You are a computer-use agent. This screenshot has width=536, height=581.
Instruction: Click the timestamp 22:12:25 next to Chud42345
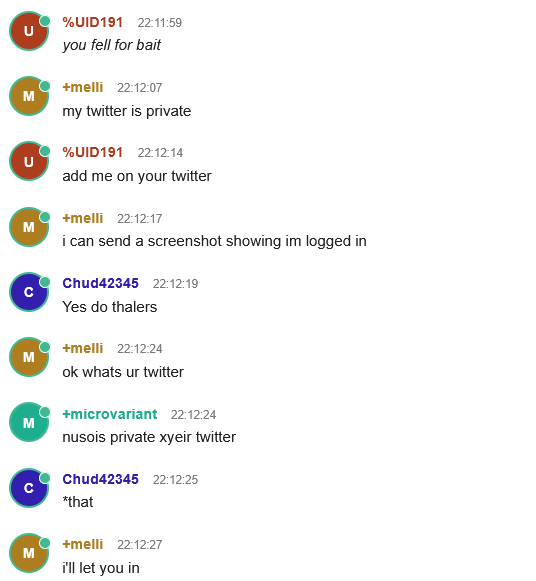pyautogui.click(x=176, y=479)
